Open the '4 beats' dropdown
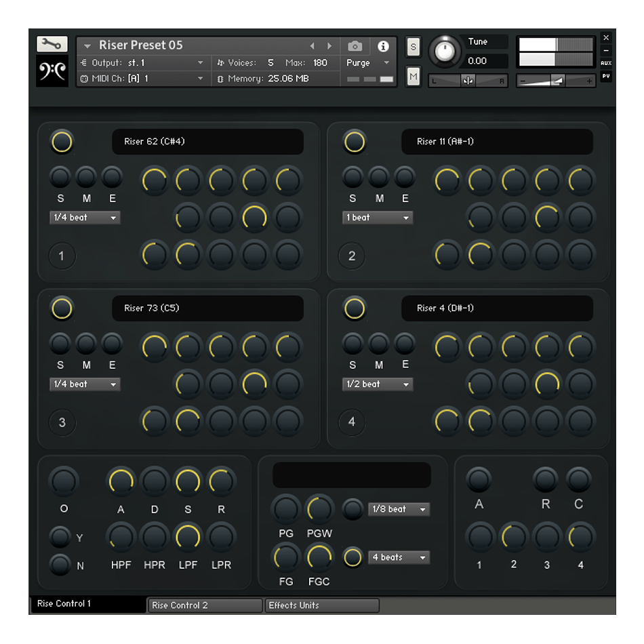The width and height of the screenshot is (644, 644). point(399,557)
